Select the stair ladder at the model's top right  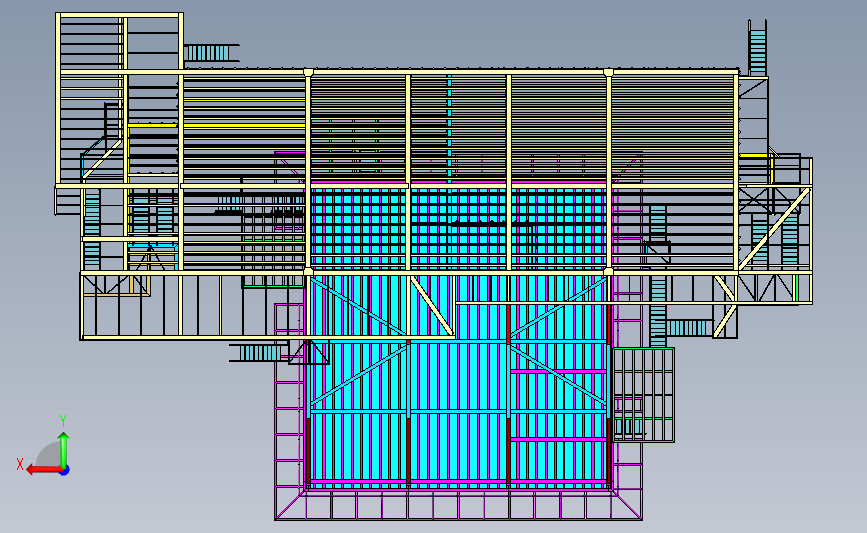(758, 48)
